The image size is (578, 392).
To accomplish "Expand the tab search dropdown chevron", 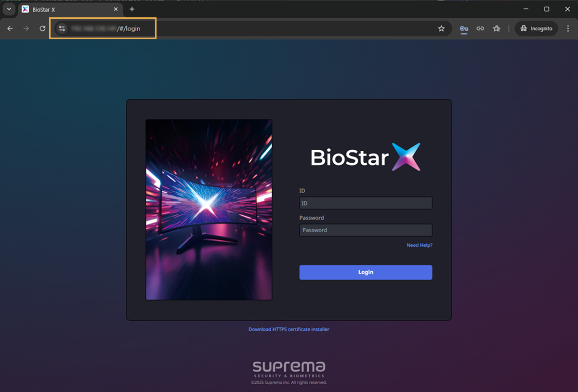I will (9, 9).
